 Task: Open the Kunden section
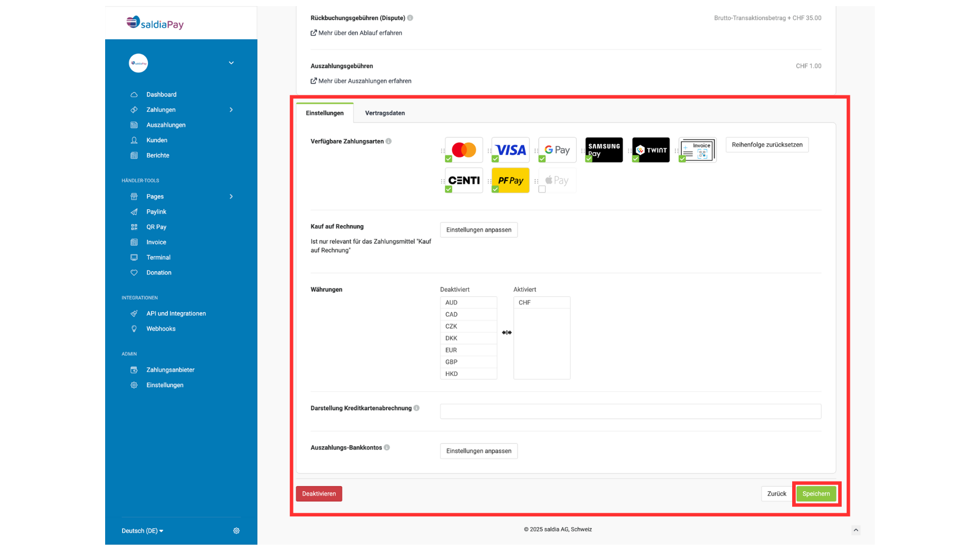click(x=157, y=140)
